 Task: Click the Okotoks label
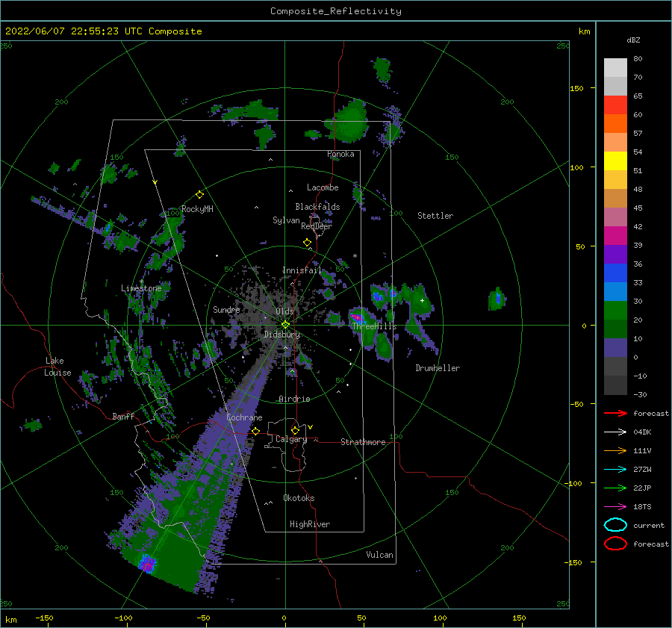pyautogui.click(x=299, y=498)
